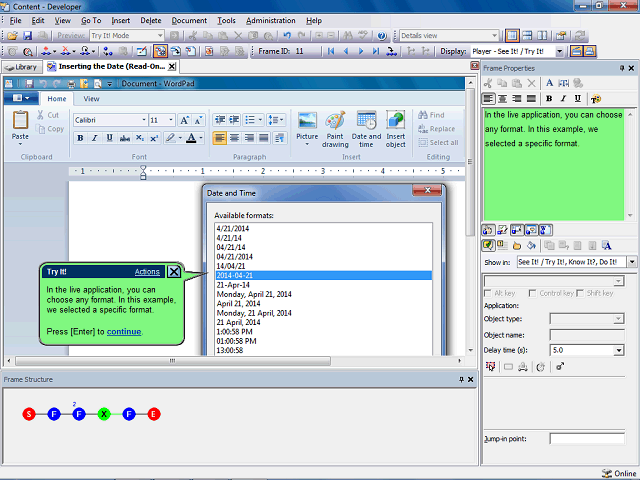Click the horizontal scrollbar of frame view
Screen dimensions: 640x480
pos(173,361)
